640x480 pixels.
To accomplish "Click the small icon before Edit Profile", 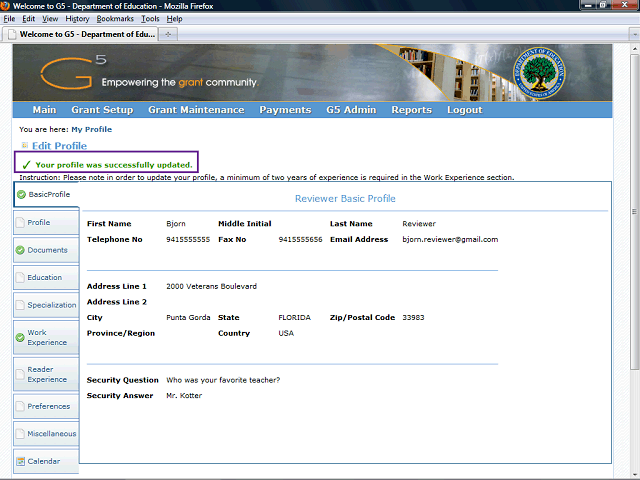I will click(x=25, y=146).
